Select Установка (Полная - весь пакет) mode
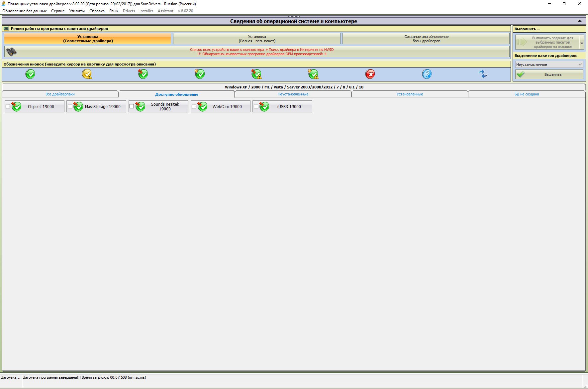The width and height of the screenshot is (588, 389). [257, 39]
